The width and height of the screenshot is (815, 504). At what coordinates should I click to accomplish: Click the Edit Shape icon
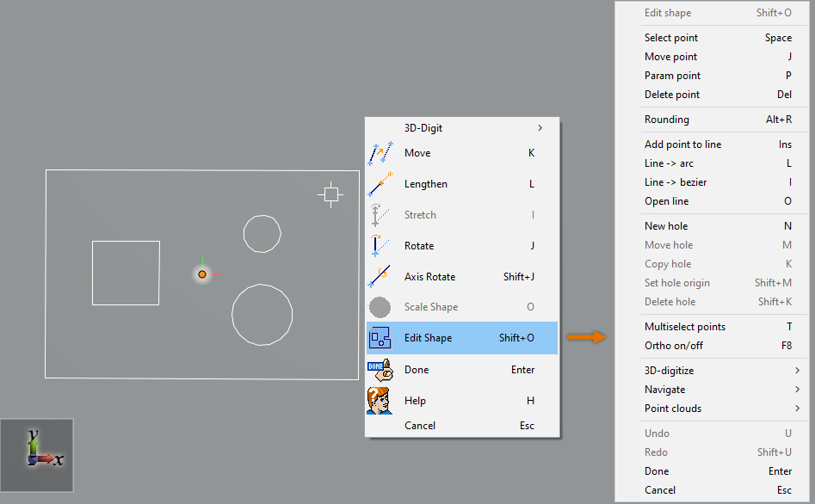click(380, 338)
